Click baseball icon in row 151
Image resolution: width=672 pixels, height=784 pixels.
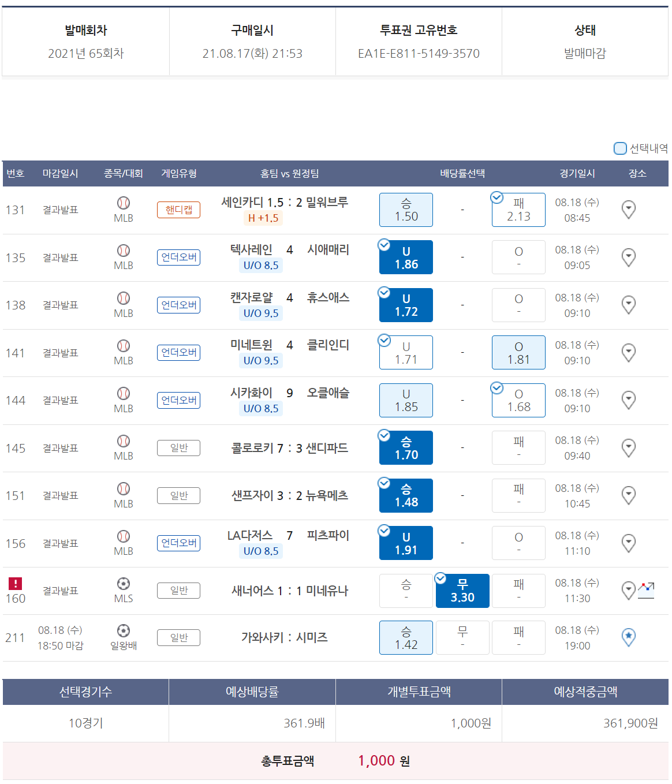pos(124,488)
